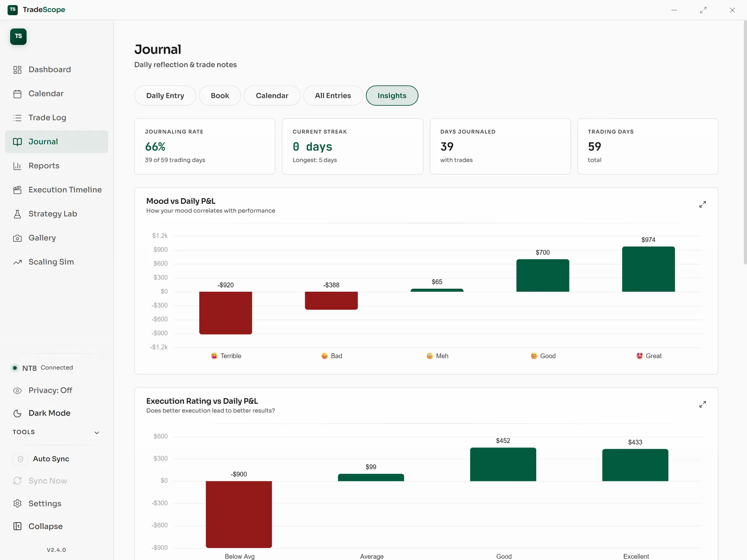
Task: Expand the Execution Rating vs Daily P&L chart
Action: pos(703,404)
